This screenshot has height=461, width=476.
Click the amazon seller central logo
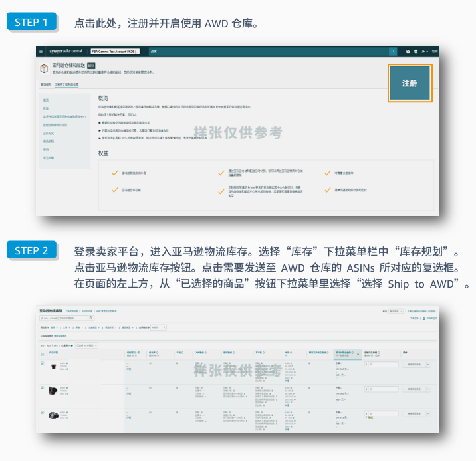66,51
